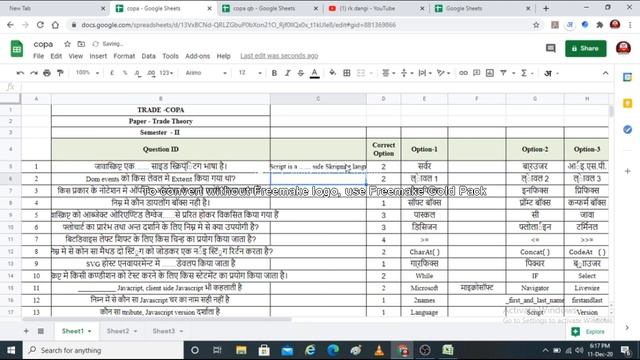This screenshot has width=640, height=360.
Task: Click the Insert link icon
Action: pos(463,73)
